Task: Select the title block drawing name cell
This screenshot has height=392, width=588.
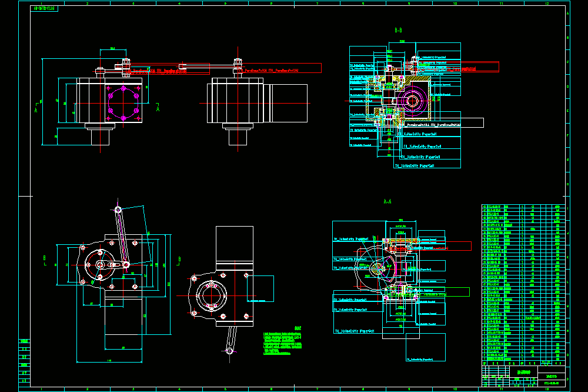Action: tap(523, 372)
